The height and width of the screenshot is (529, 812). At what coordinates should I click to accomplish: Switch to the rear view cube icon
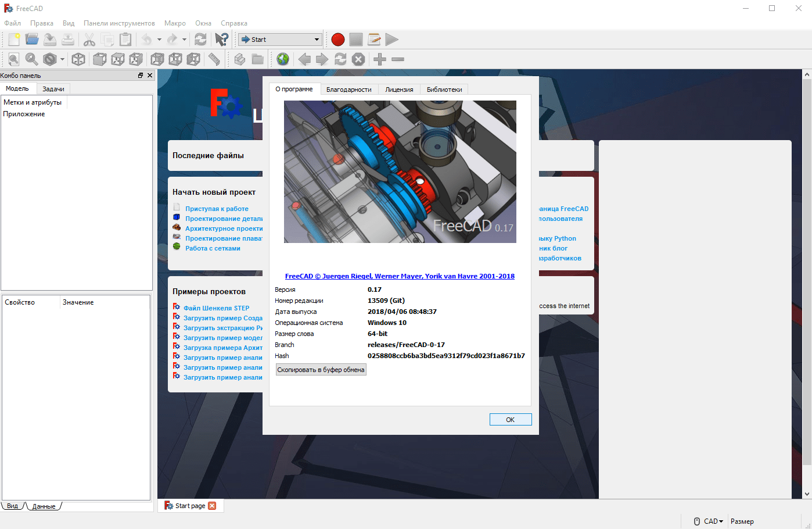(x=157, y=59)
